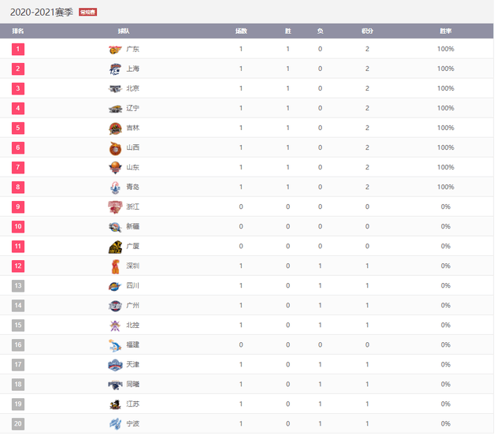Select the 广厦 team logo icon

tap(115, 247)
